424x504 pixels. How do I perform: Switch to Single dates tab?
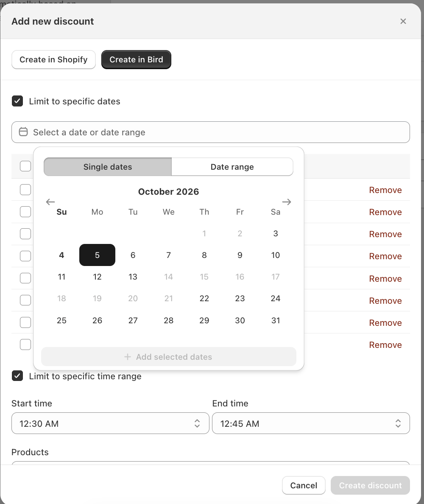108,167
